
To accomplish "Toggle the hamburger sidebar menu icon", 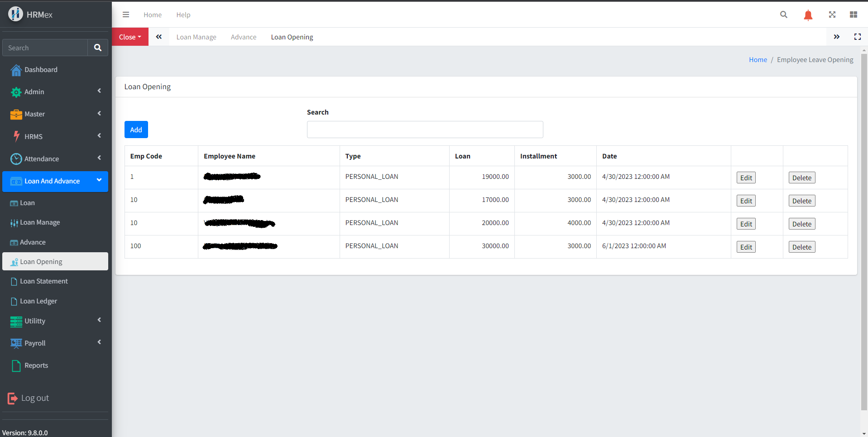I will pos(126,14).
